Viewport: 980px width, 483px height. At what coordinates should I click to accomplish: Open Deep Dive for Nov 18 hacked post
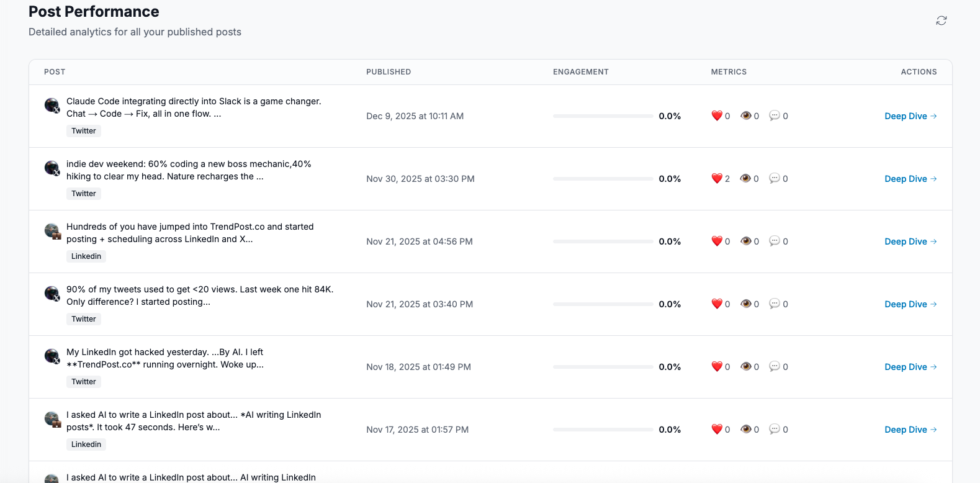[910, 367]
